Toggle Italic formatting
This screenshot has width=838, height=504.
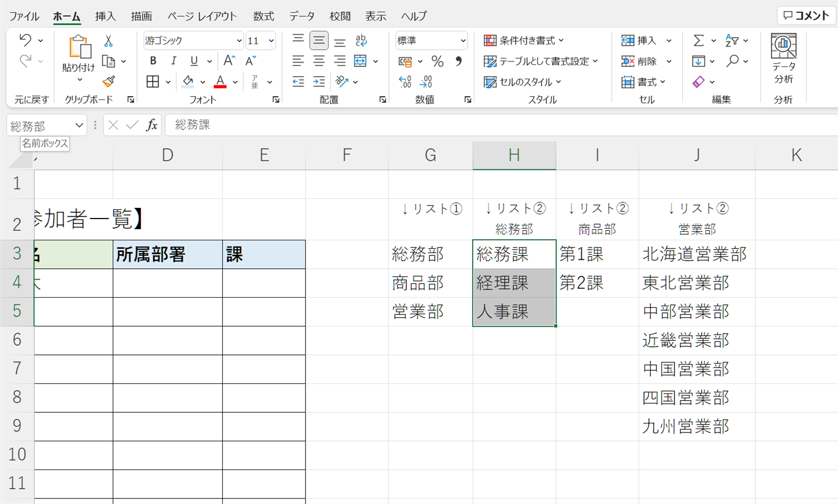(x=173, y=61)
